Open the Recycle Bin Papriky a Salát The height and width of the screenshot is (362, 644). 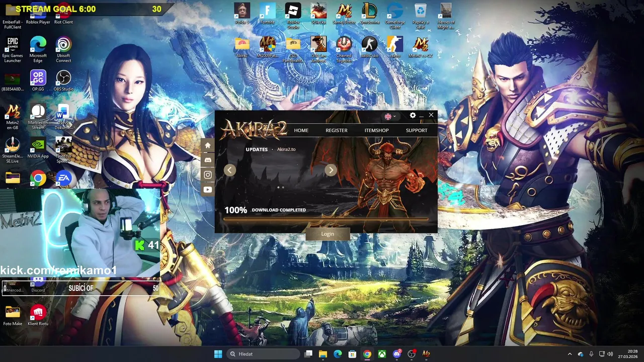pyautogui.click(x=420, y=16)
